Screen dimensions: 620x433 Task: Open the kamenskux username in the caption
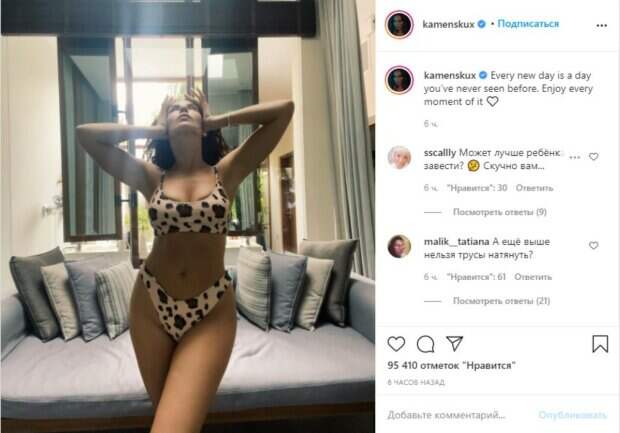[450, 75]
